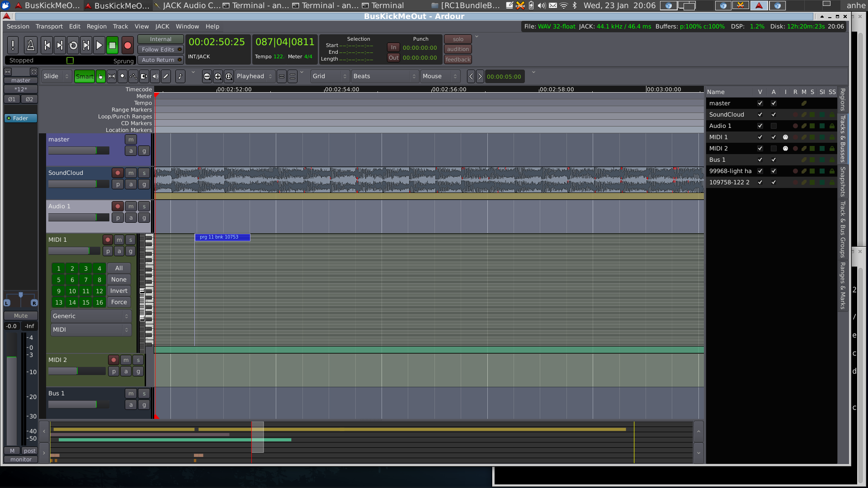The width and height of the screenshot is (868, 488).
Task: Toggle Follow Edits option
Action: click(x=160, y=50)
